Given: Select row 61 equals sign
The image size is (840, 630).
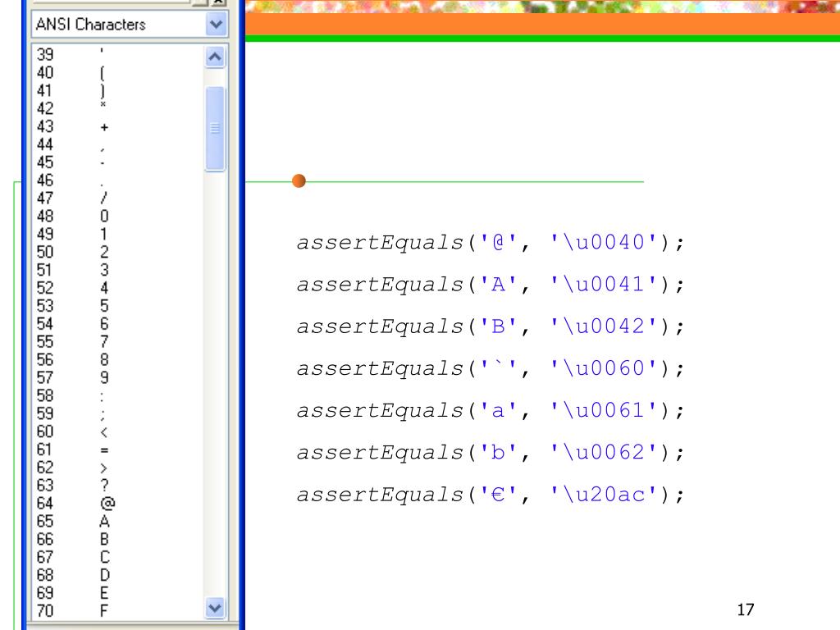Looking at the screenshot, I should 118,450.
